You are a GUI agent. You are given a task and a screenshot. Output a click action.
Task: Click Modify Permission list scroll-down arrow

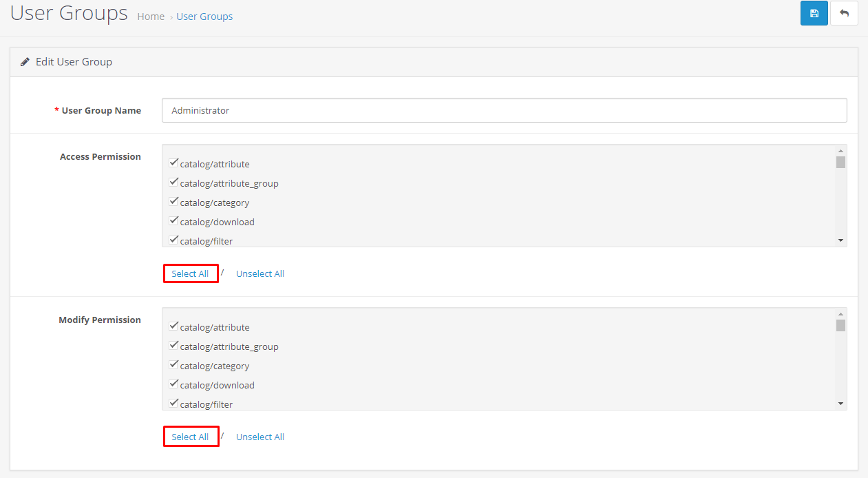840,404
